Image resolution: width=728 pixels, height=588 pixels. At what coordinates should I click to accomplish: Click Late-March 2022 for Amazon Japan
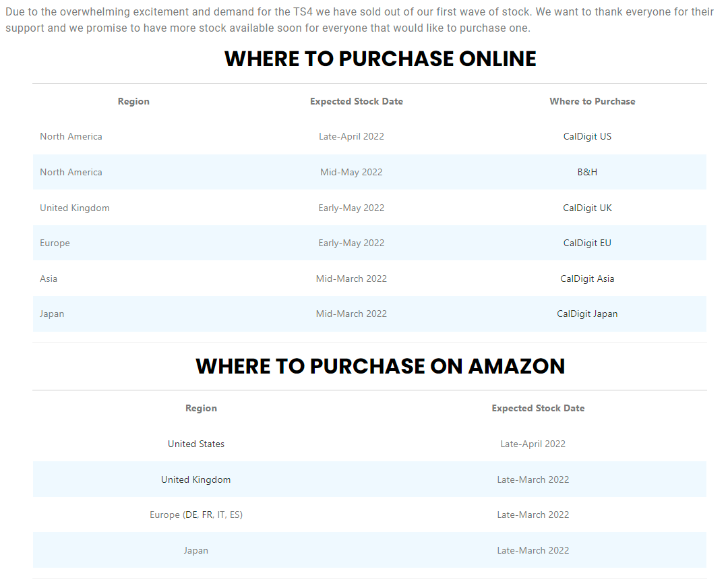pyautogui.click(x=533, y=550)
